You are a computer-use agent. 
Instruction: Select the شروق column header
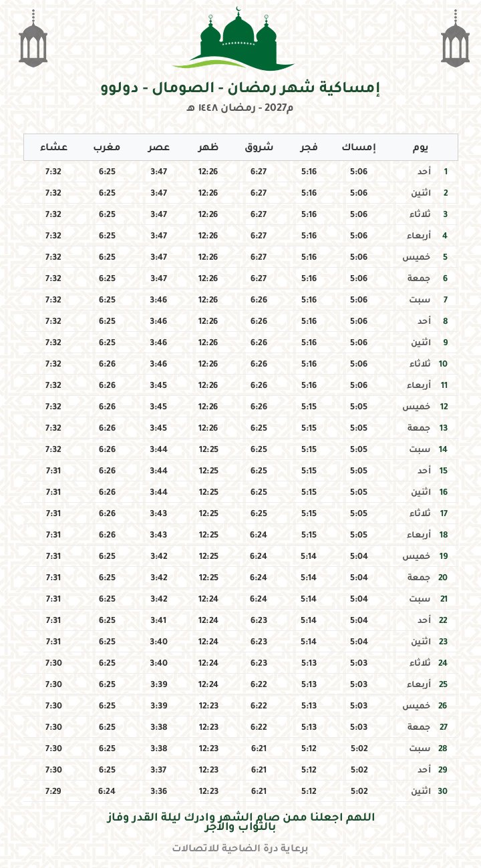pos(259,147)
